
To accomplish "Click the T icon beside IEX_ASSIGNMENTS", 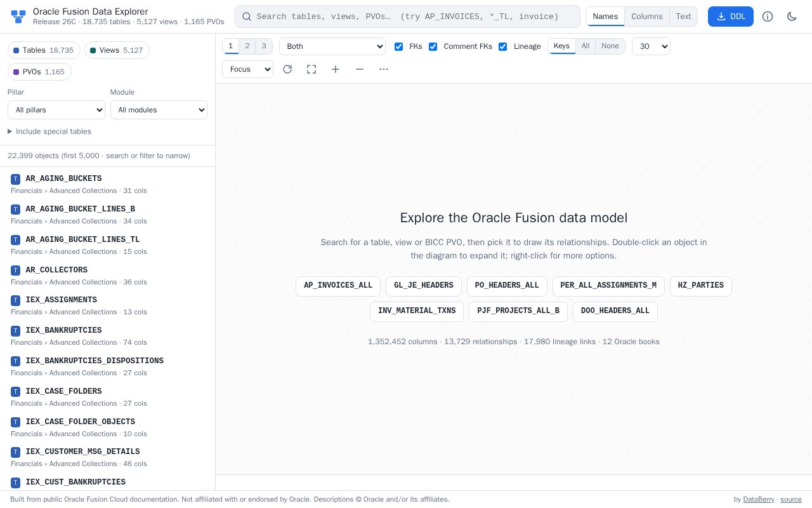I will [x=15, y=300].
